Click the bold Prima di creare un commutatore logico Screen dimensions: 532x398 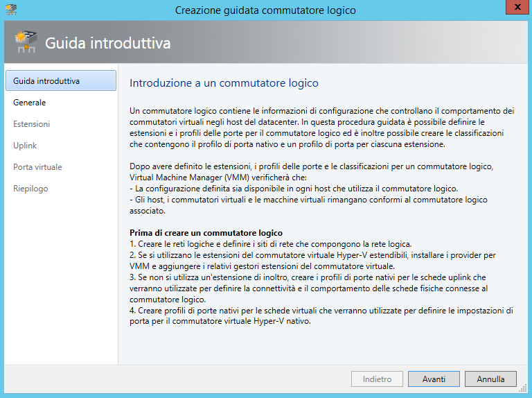click(206, 232)
